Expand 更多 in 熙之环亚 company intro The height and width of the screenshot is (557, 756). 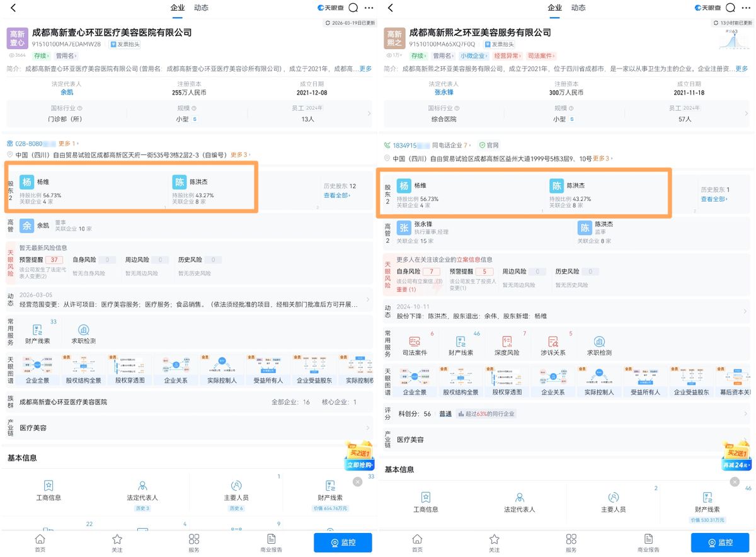[x=742, y=69]
